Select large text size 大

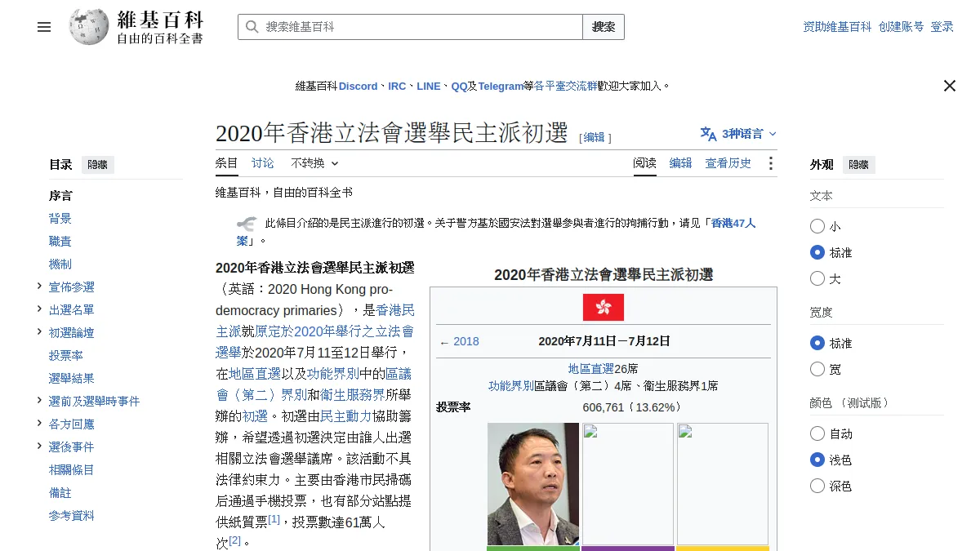point(817,278)
